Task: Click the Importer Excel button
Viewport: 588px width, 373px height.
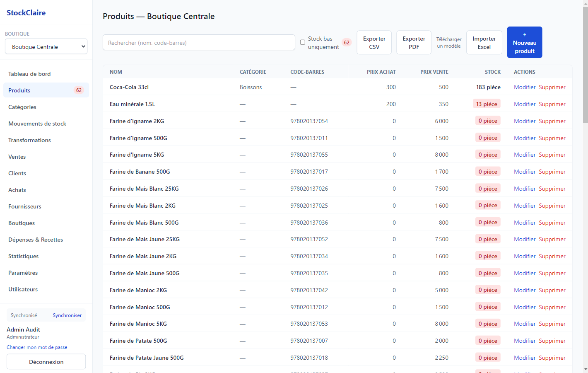Action: (484, 42)
